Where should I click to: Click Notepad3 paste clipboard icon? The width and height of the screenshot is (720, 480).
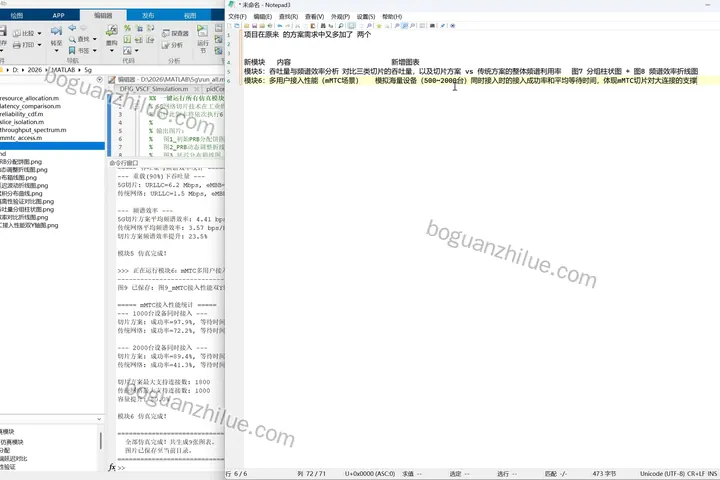tap(313, 26)
